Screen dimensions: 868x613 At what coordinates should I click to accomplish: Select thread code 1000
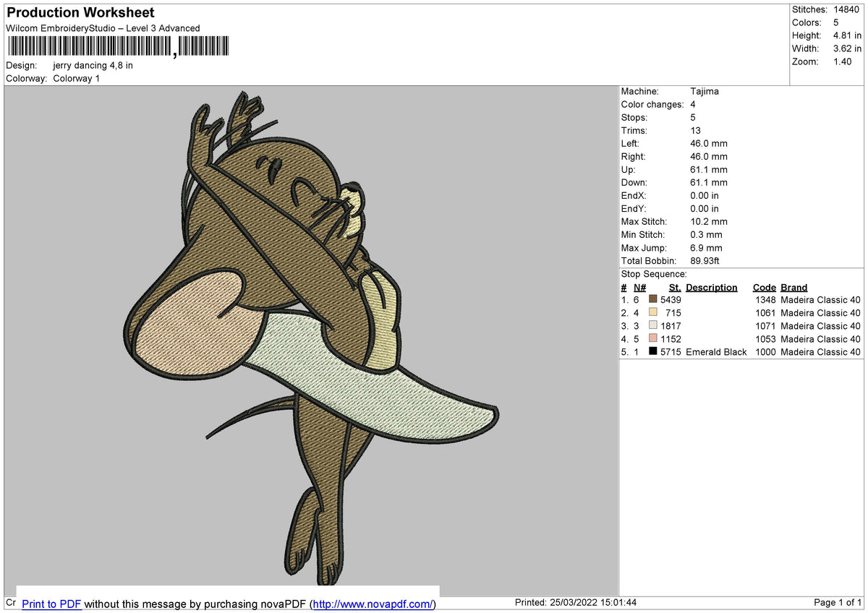click(x=765, y=351)
